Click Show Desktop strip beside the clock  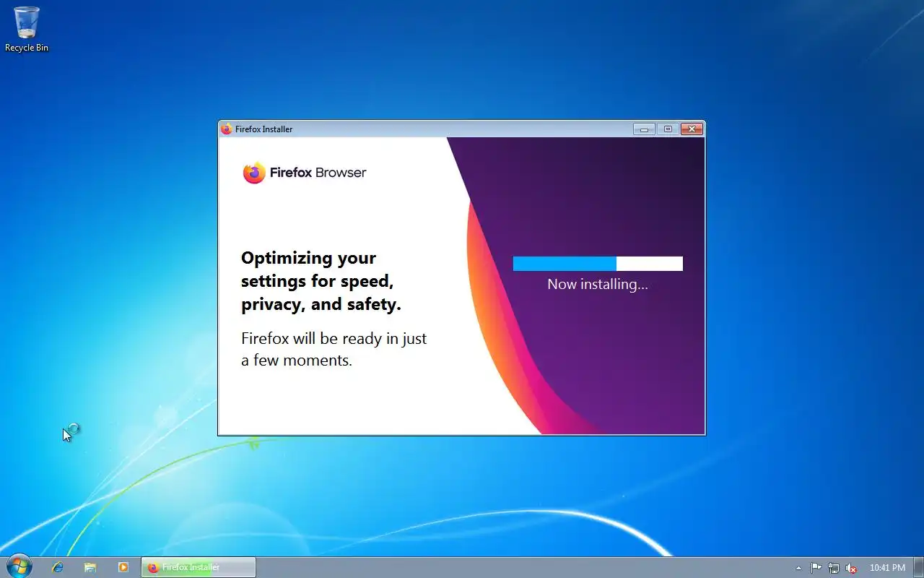(919, 567)
